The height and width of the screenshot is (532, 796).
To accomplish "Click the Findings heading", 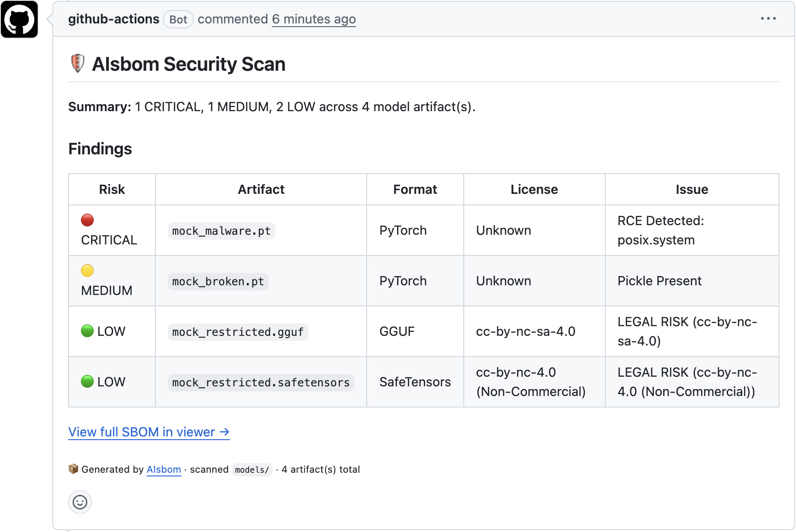I will tap(100, 149).
